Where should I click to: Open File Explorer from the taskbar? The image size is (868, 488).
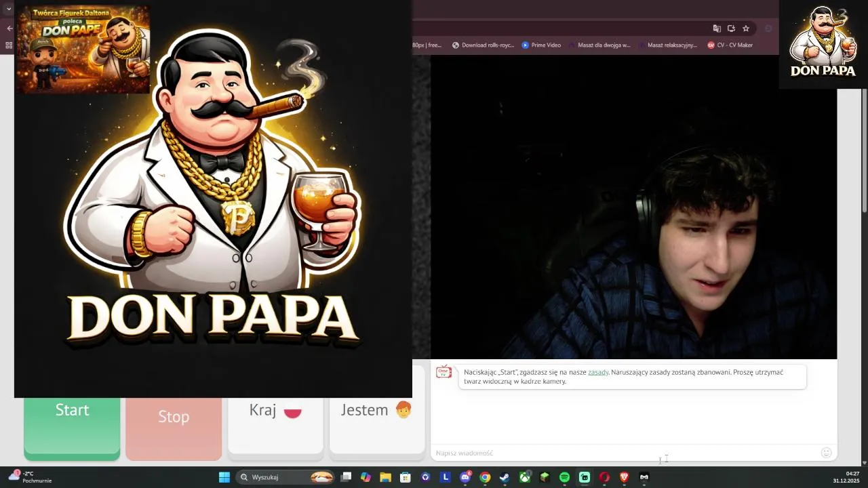point(385,477)
